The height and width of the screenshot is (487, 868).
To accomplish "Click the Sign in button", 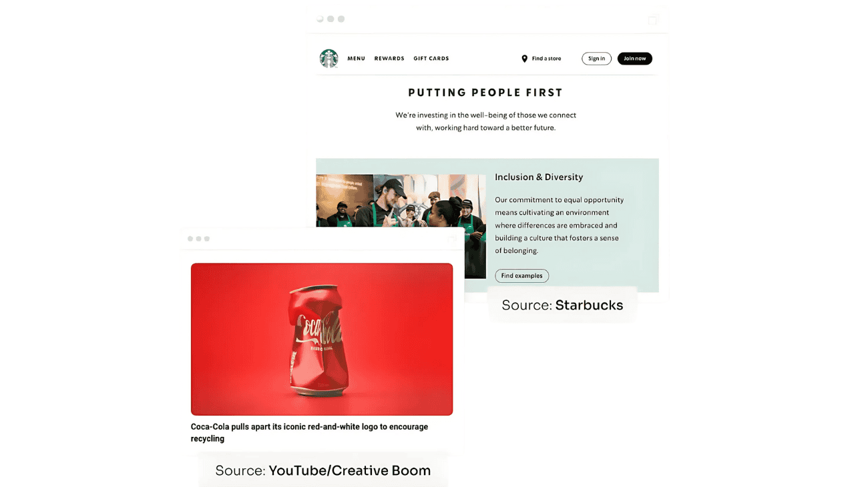I will tap(596, 59).
